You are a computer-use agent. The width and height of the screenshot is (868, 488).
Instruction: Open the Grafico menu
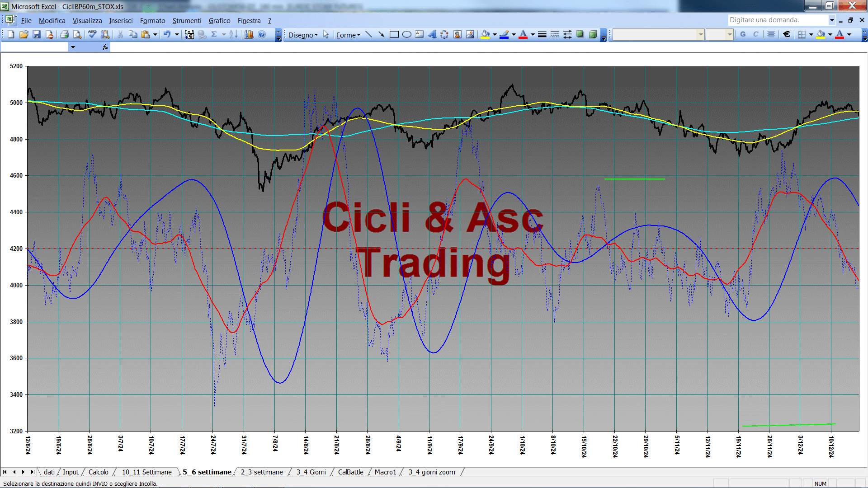pyautogui.click(x=219, y=21)
